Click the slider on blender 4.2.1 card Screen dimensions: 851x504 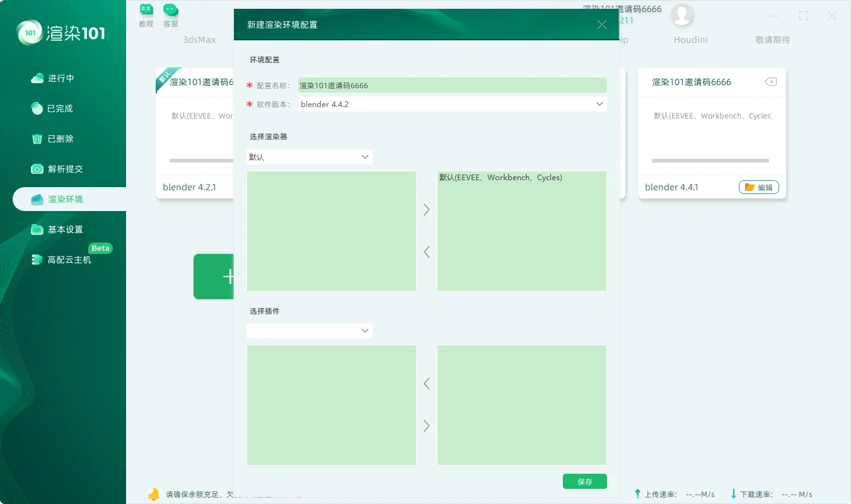[x=202, y=161]
